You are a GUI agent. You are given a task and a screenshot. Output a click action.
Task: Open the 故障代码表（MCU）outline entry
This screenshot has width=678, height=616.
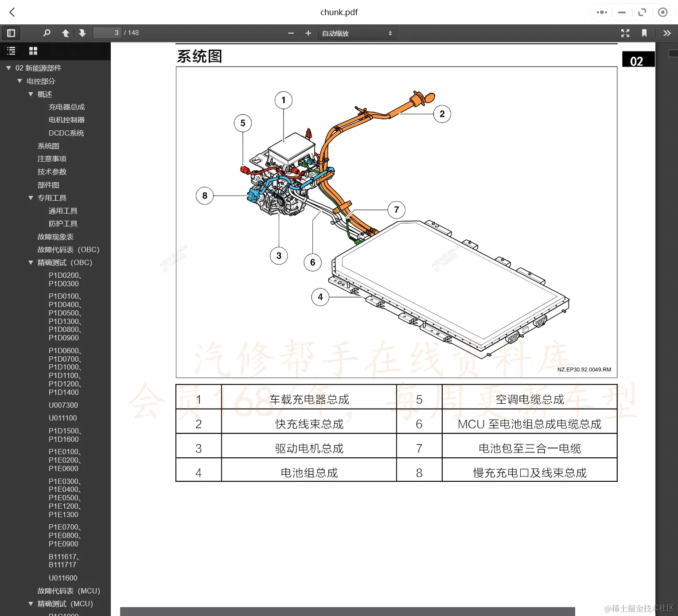pos(68,591)
